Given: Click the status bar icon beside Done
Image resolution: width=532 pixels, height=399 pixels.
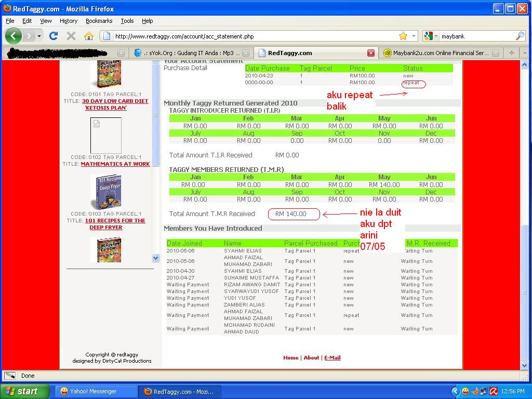Looking at the screenshot, I should click(10, 376).
